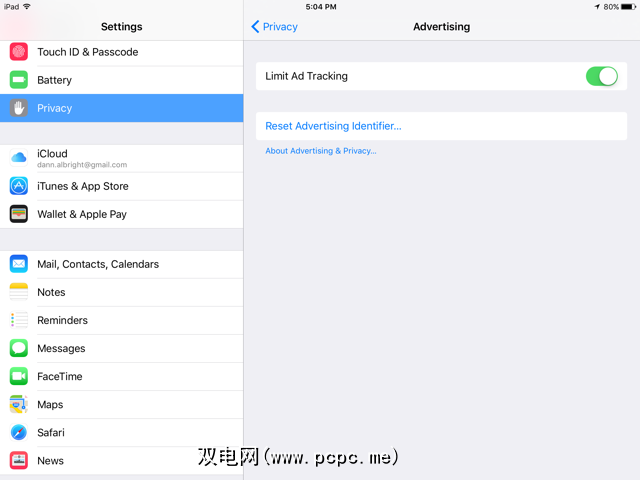The height and width of the screenshot is (480, 640).
Task: Tap Reset Advertising Identifier…
Action: (441, 126)
